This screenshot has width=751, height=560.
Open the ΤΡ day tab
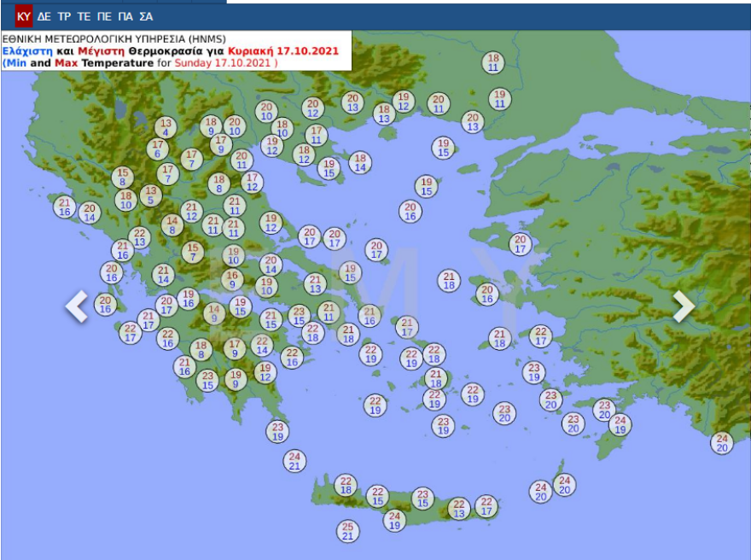tap(64, 16)
